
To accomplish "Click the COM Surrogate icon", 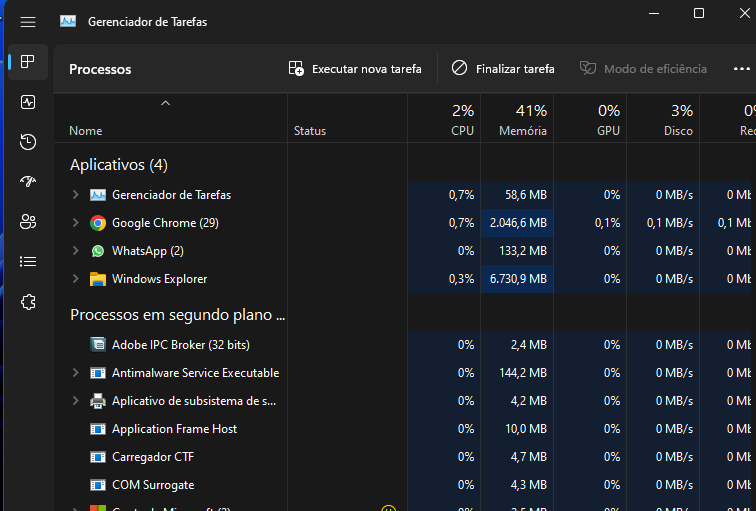I will [x=98, y=485].
